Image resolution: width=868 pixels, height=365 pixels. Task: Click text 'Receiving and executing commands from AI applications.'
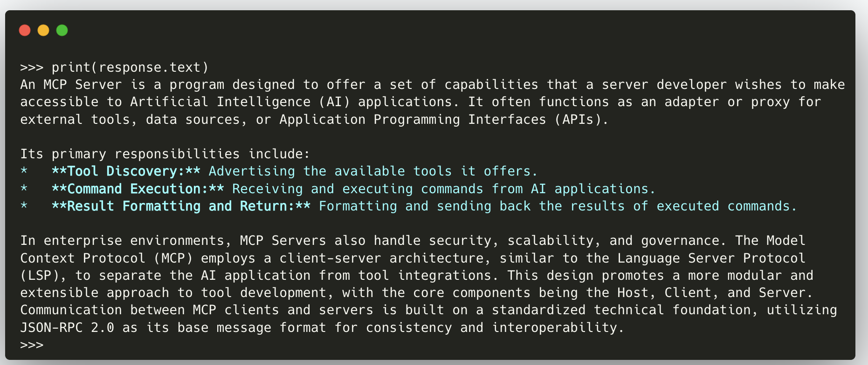(444, 189)
